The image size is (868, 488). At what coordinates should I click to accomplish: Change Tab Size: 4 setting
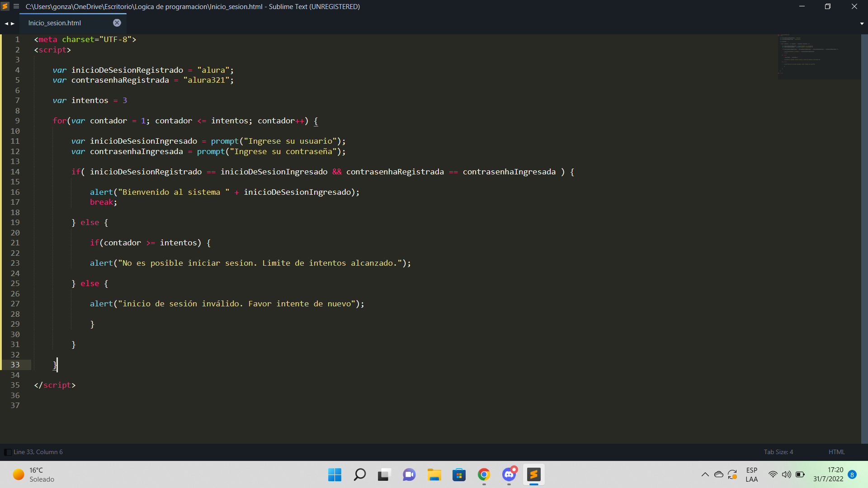[778, 452]
